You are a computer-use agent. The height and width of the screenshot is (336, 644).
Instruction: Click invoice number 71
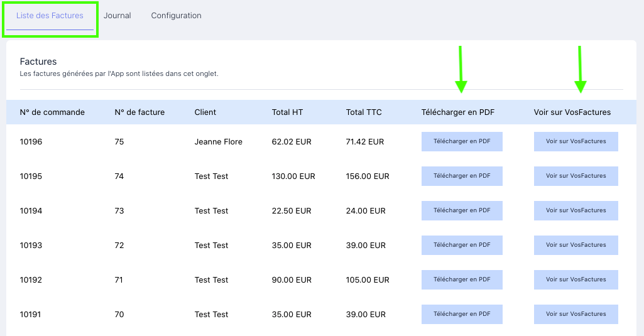coord(119,279)
